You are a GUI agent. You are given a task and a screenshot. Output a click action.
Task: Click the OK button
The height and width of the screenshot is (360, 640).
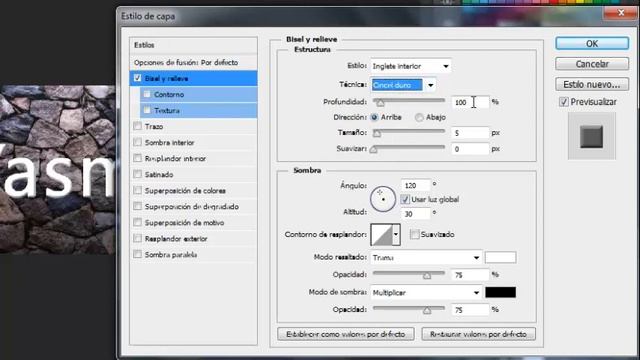point(592,44)
